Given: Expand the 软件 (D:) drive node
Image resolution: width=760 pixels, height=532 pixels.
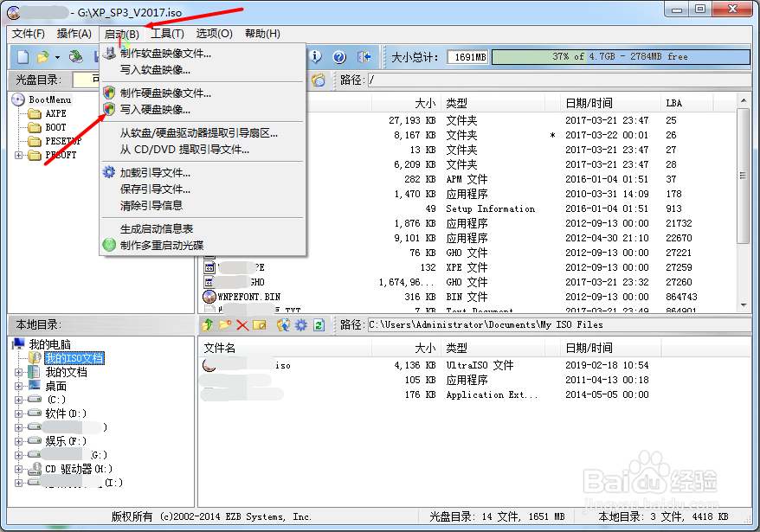Looking at the screenshot, I should tap(18, 413).
